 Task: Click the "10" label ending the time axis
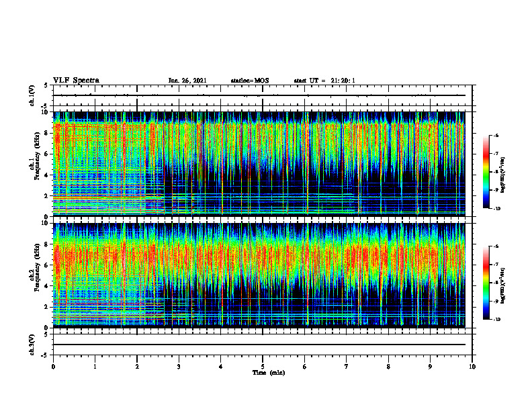pyautogui.click(x=472, y=367)
